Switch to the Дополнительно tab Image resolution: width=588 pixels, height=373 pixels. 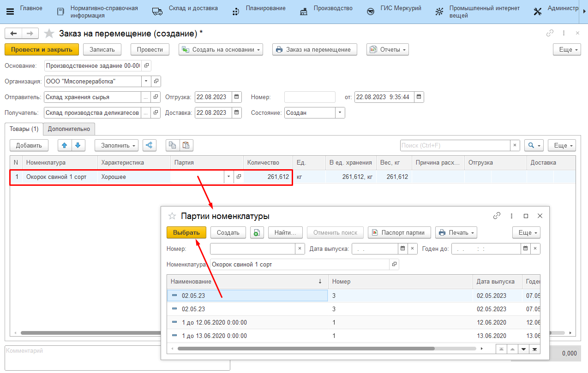pyautogui.click(x=69, y=129)
